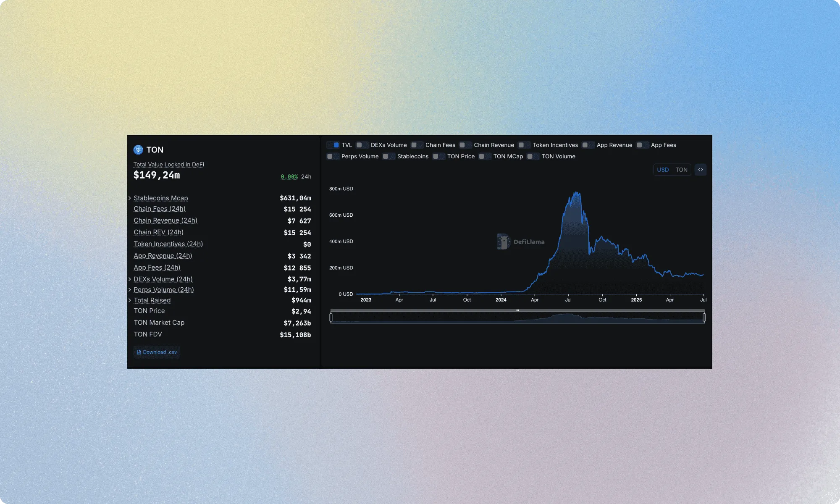Expand the Stablecoins Mcap row

pyautogui.click(x=130, y=198)
